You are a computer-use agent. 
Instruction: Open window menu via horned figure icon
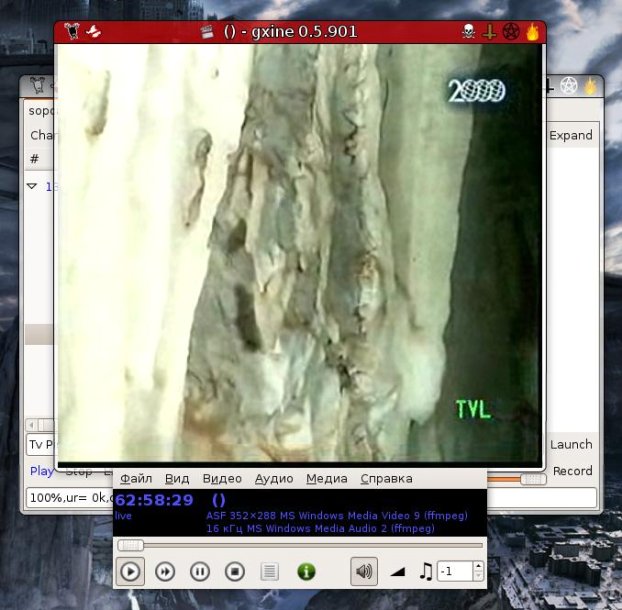tap(72, 31)
